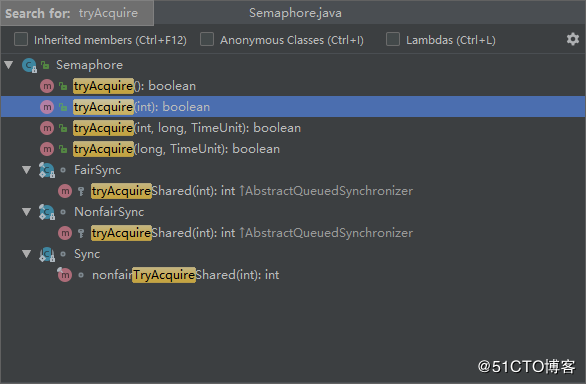This screenshot has height=384, width=586.
Task: Open the settings gear icon
Action: coord(572,39)
